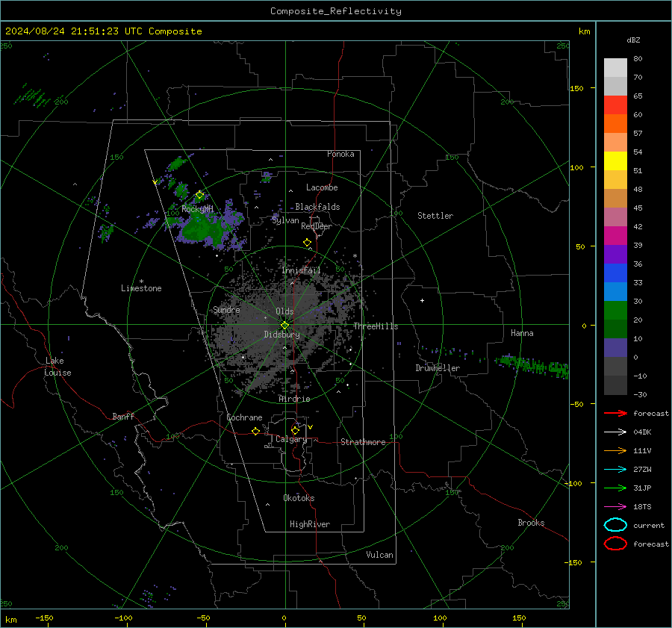Click the Innisfail city label
The height and width of the screenshot is (628, 672).
coord(302,270)
